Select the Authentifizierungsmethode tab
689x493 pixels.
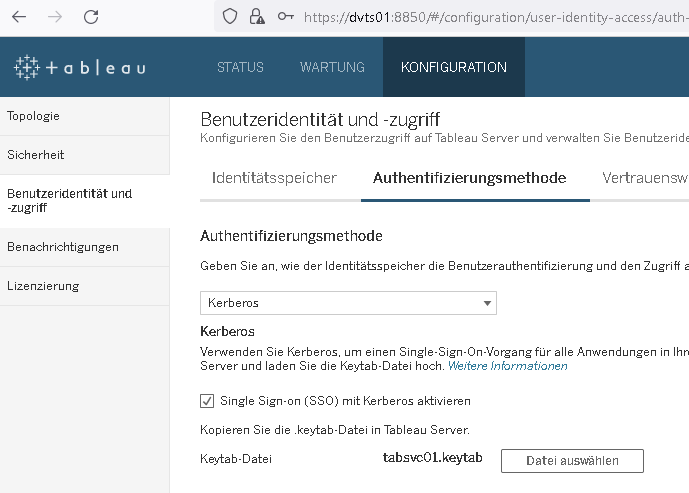[469, 178]
